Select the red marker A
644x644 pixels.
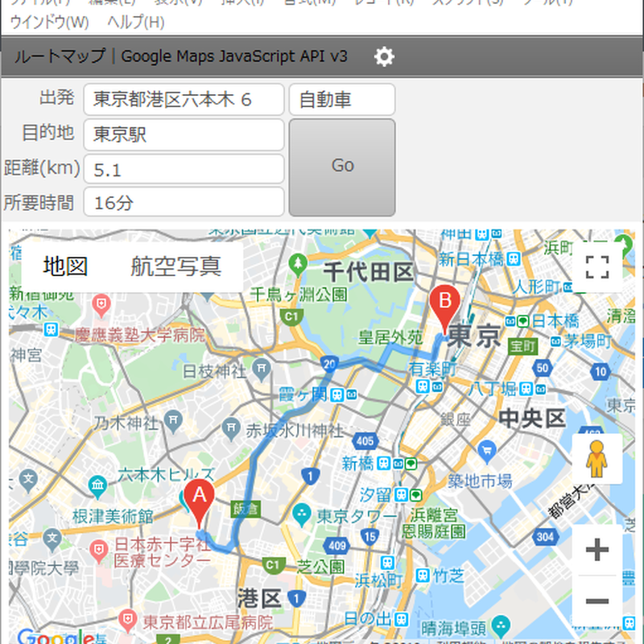[199, 504]
